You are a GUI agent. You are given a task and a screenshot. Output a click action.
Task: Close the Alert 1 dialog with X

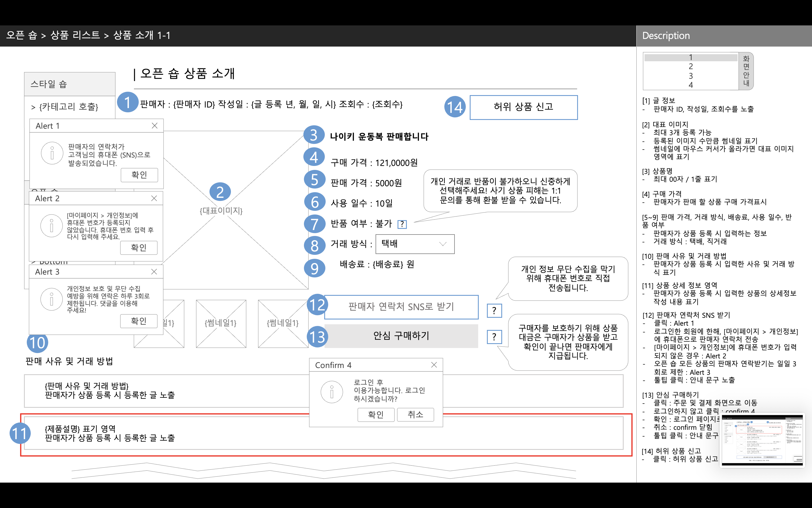[154, 126]
